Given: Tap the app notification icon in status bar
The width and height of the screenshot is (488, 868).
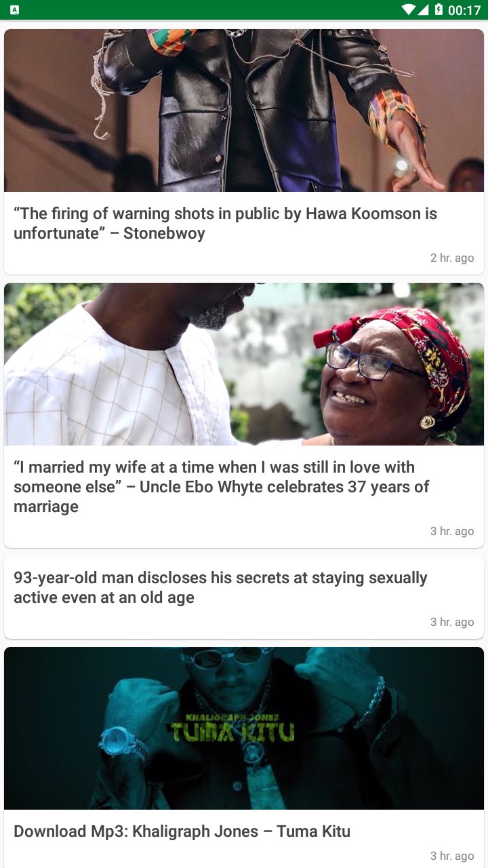Looking at the screenshot, I should [14, 10].
